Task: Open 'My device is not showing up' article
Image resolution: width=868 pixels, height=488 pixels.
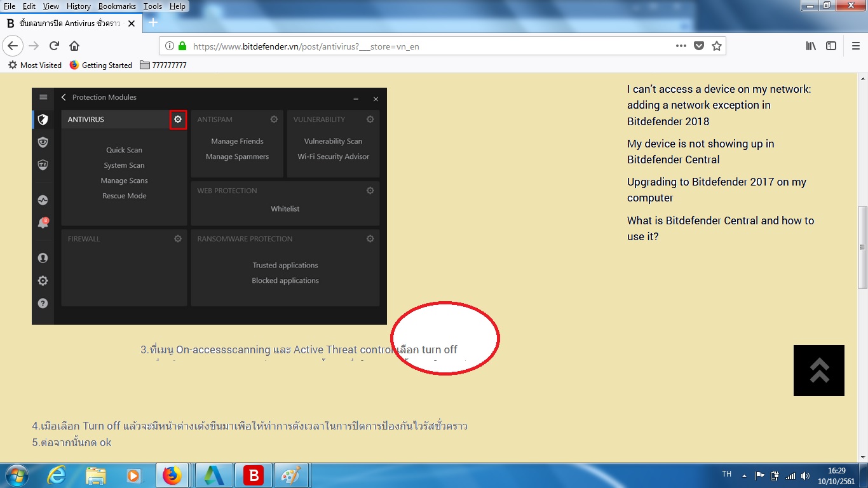Action: tap(700, 151)
